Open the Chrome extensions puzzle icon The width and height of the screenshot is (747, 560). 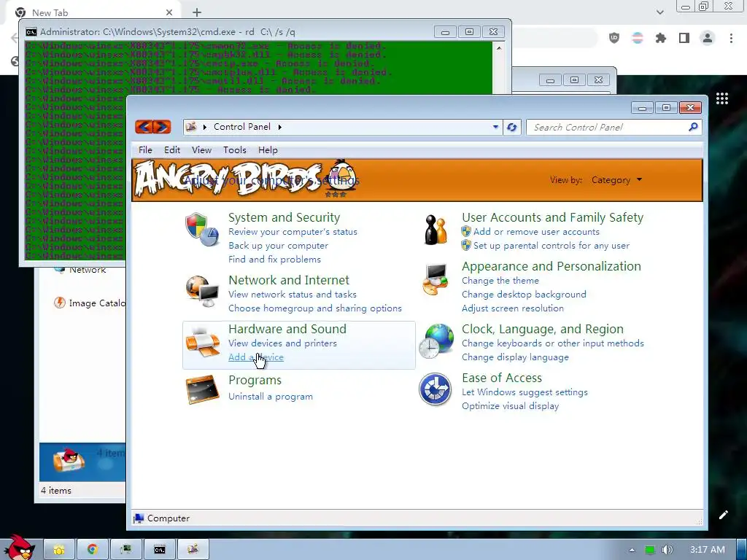(x=661, y=38)
